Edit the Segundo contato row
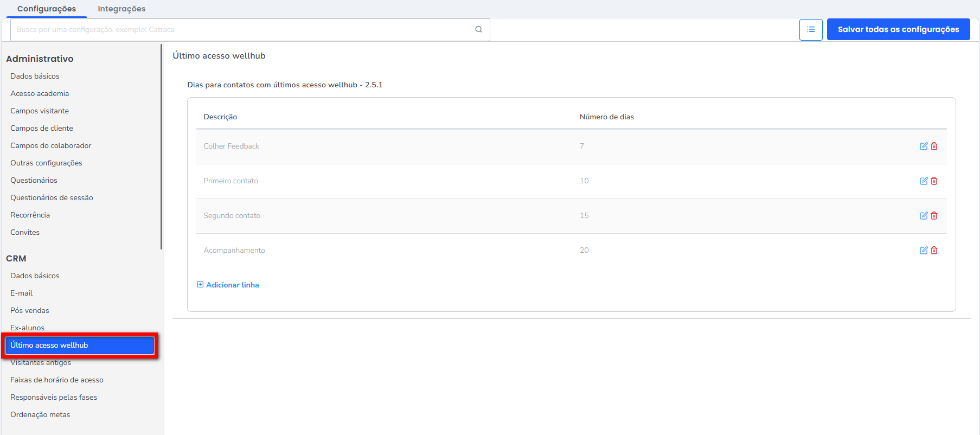980x435 pixels. click(x=924, y=215)
